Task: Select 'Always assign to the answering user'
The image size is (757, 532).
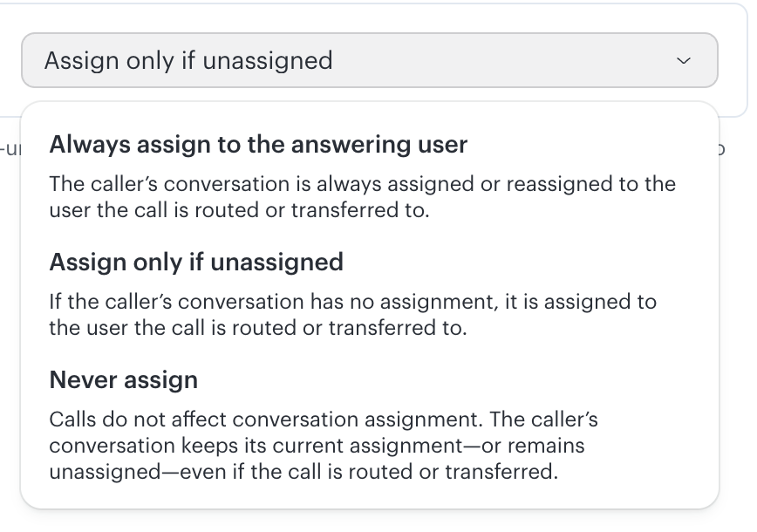Action: tap(258, 145)
